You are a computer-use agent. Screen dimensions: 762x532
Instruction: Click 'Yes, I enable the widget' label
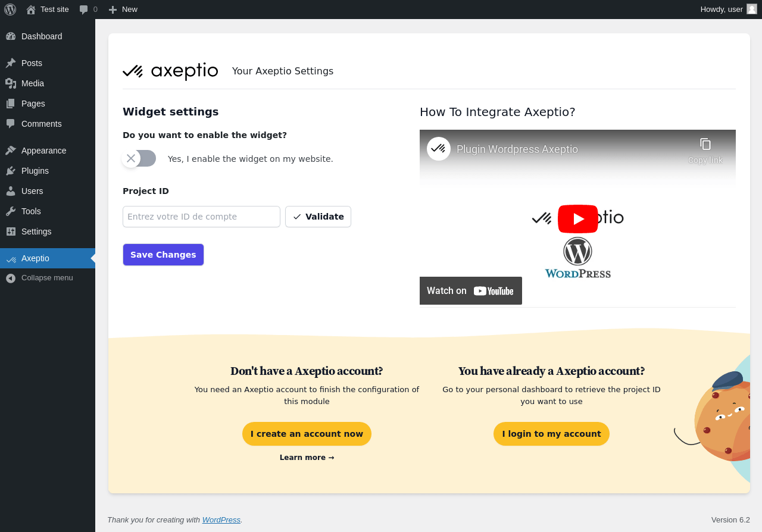(x=251, y=159)
